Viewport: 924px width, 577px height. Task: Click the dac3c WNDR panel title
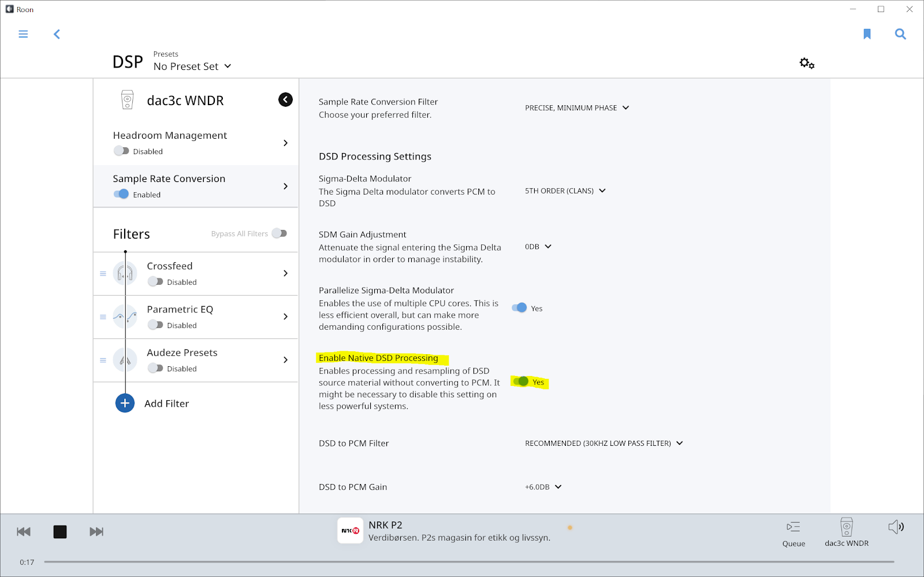[185, 100]
